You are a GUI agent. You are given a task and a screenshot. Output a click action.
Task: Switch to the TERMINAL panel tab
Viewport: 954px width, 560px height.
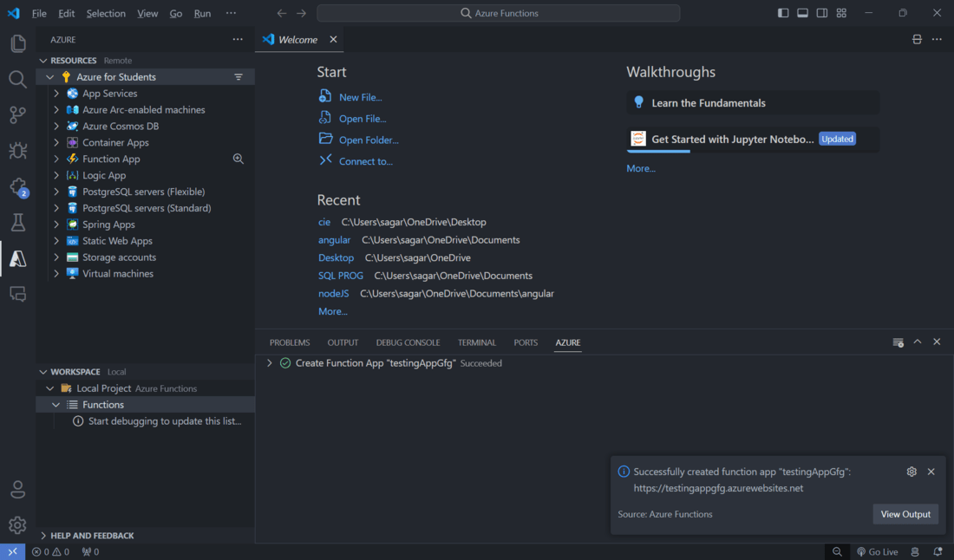[477, 343]
